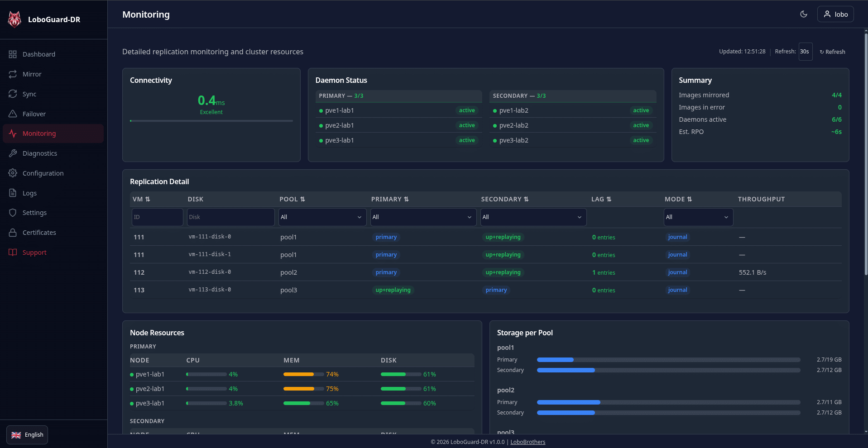Click the Failover warning triangle icon
Viewport: 868px width, 448px height.
point(13,114)
